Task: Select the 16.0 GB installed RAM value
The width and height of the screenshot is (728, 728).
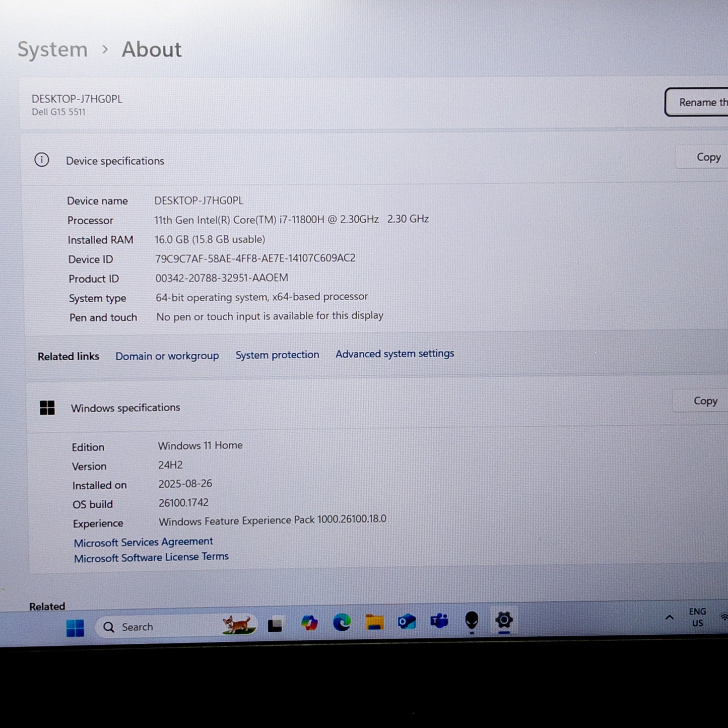Action: tap(210, 239)
